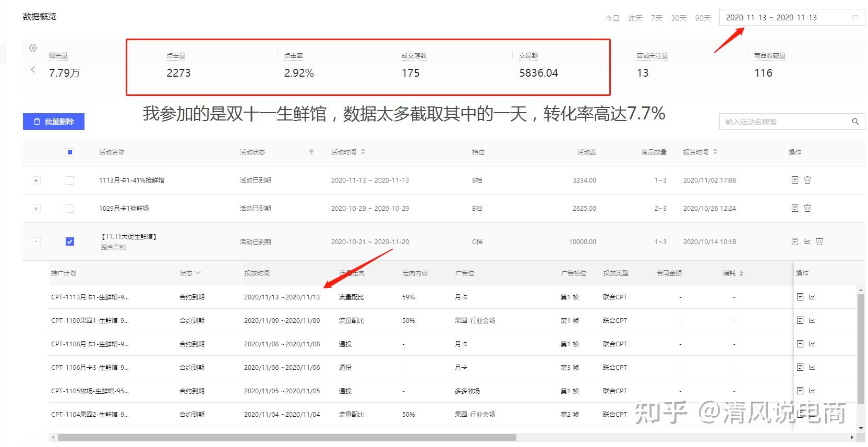The image size is (868, 447).
Task: View chart icon for CPT-1106月卡3 plan
Action: [x=812, y=367]
